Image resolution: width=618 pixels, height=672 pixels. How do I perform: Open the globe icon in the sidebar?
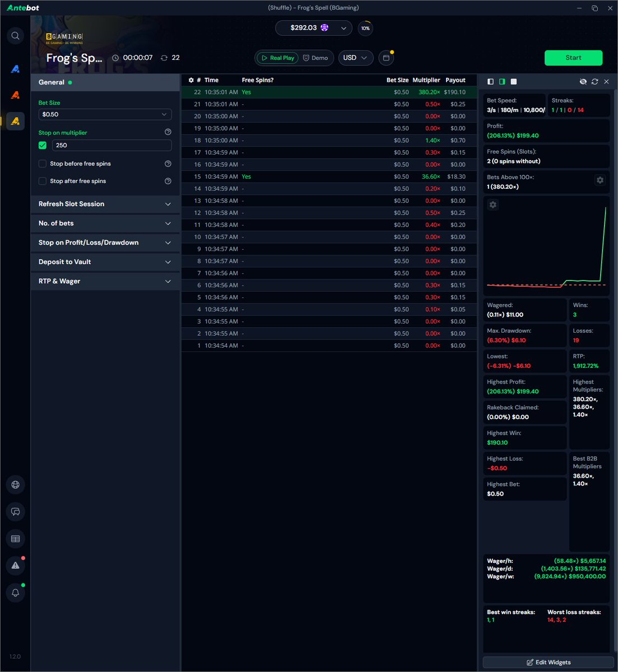15,485
